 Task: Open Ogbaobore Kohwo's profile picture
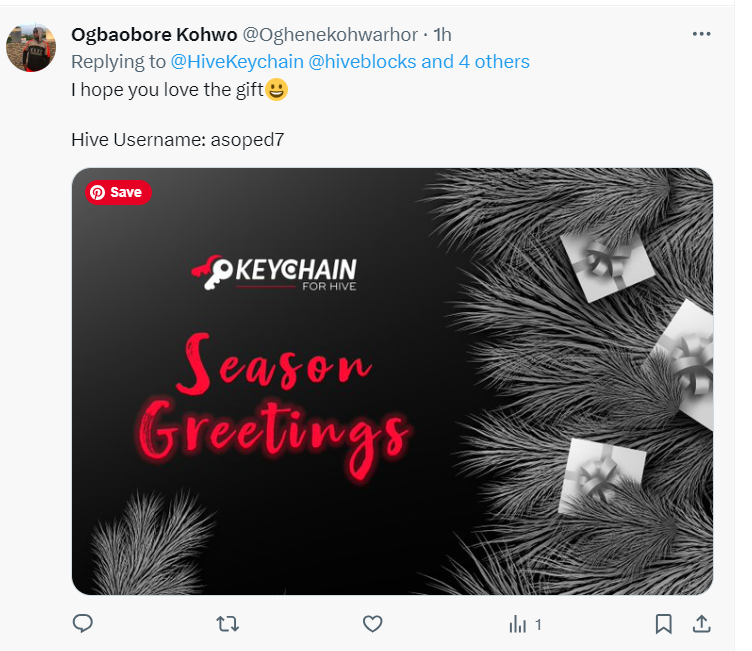click(x=31, y=47)
